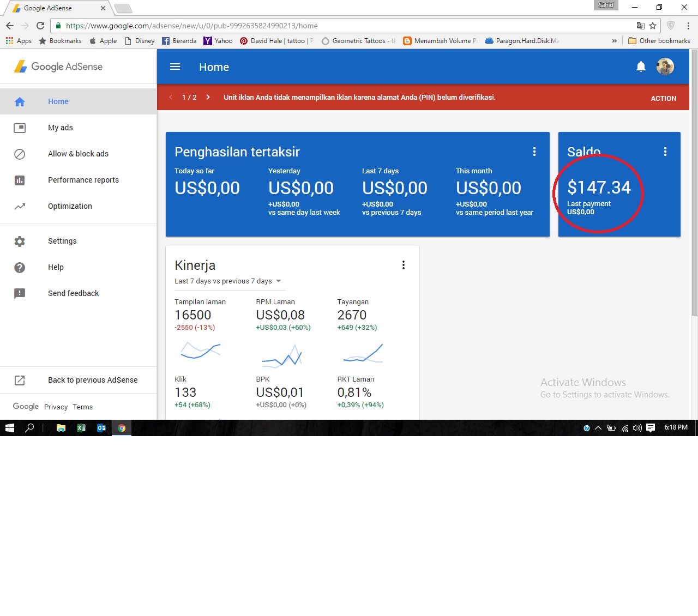Open Performance reports in the sidebar
Viewport: 698px width, 616px height.
[79, 180]
